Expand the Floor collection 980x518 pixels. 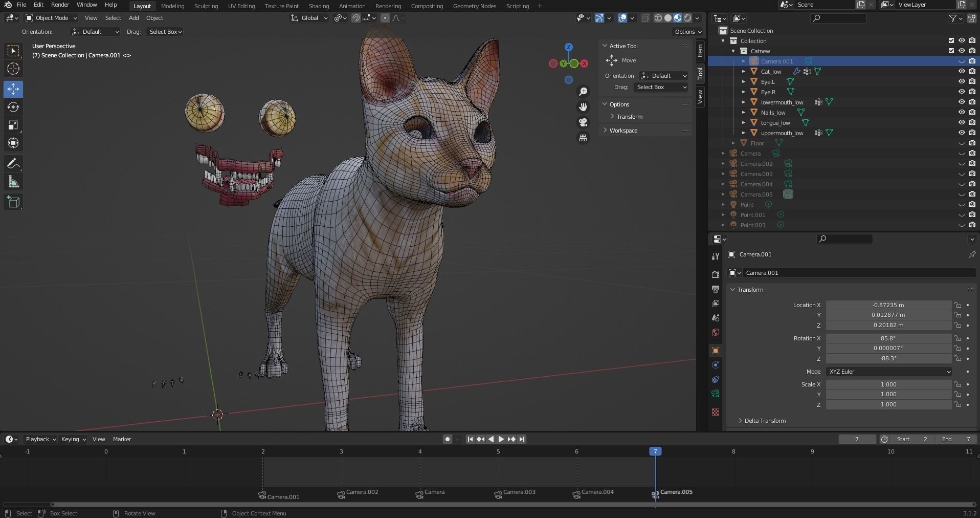[x=733, y=143]
